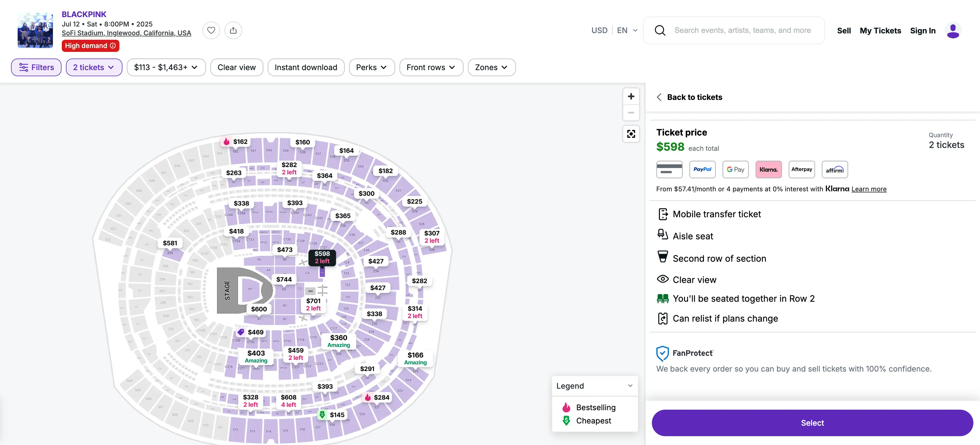Click the BLACKPINK event thumbnail
Viewport: 980px width, 445px height.
click(x=35, y=30)
